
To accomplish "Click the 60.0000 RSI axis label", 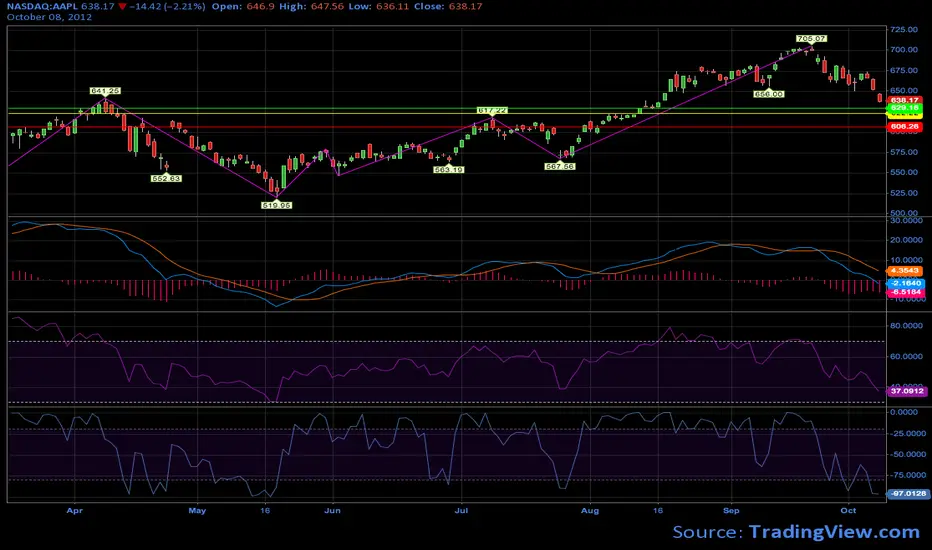I will [x=906, y=357].
